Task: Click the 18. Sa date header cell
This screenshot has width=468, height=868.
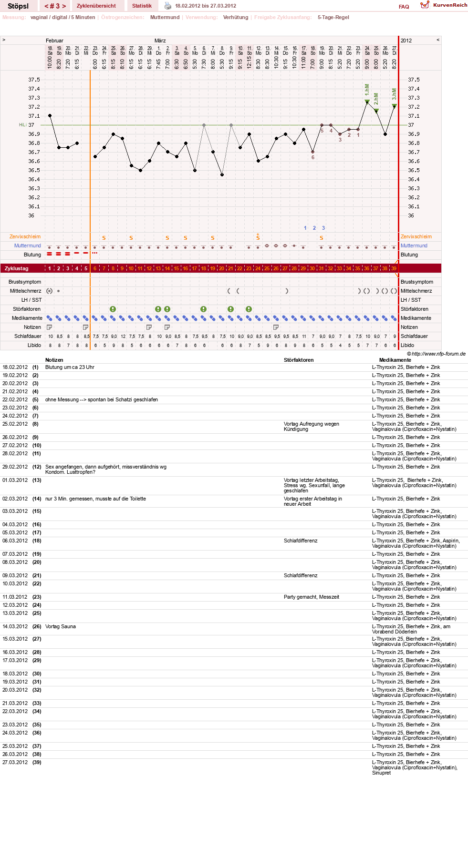Action: tap(50, 51)
